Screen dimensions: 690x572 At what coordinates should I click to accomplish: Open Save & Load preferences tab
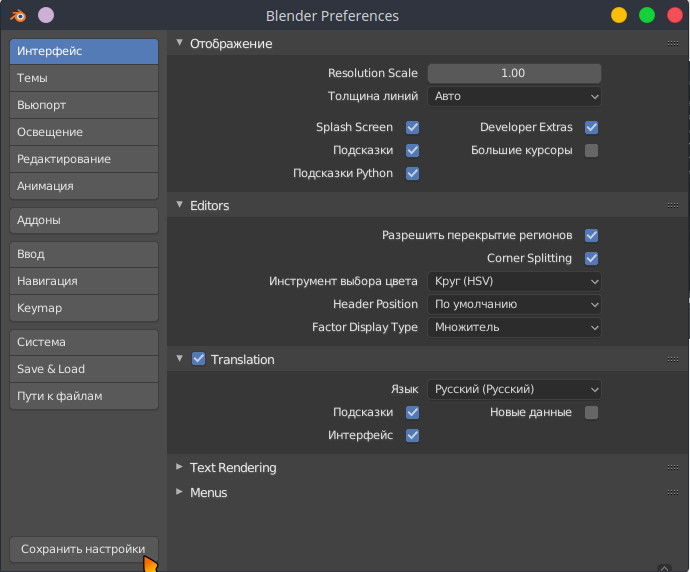(x=84, y=369)
